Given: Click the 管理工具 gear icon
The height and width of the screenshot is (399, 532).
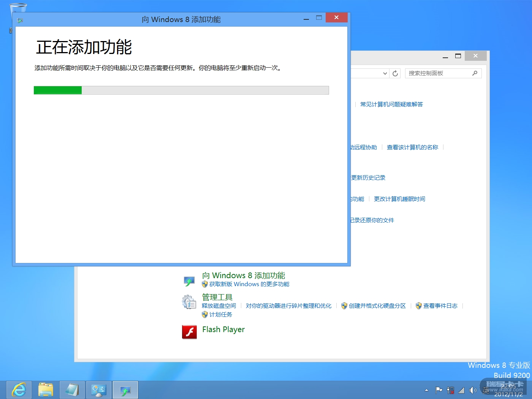Looking at the screenshot, I should [189, 302].
